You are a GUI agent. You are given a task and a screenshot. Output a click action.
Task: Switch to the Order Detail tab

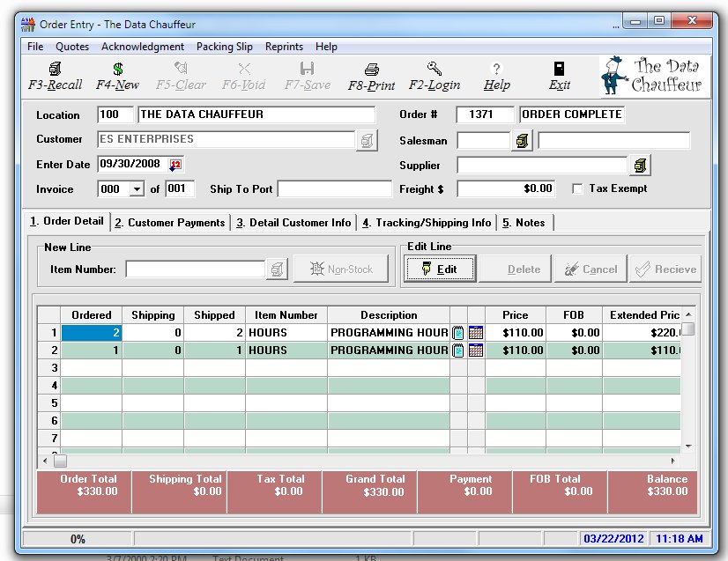[x=66, y=221]
